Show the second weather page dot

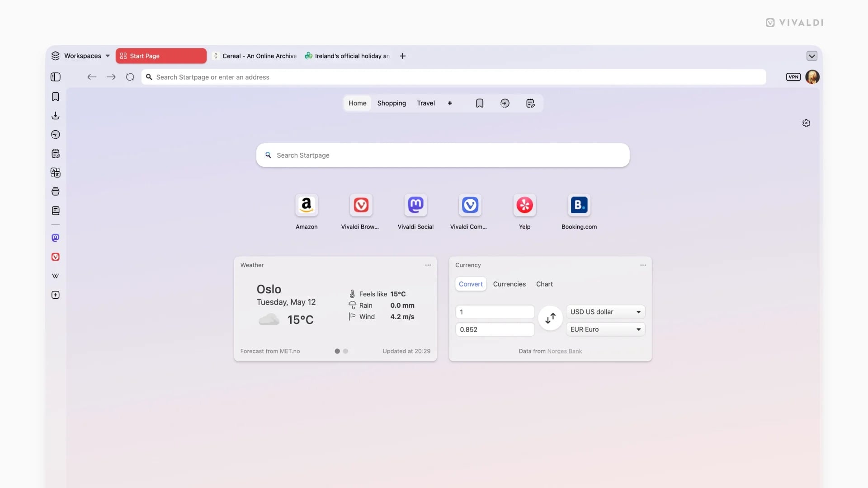(x=345, y=351)
